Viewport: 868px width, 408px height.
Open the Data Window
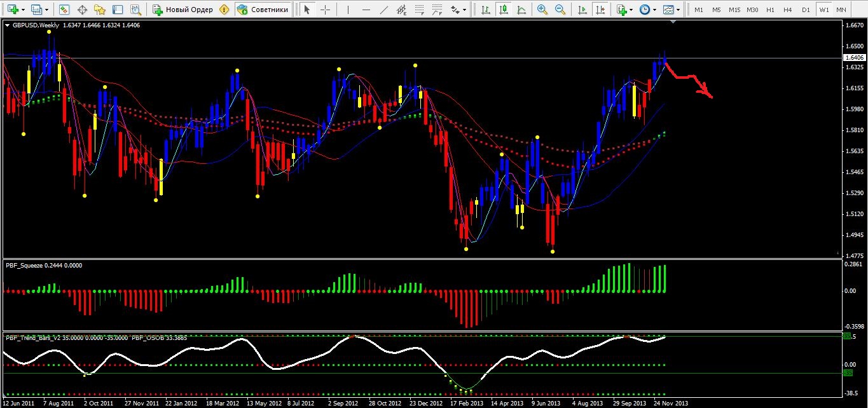pyautogui.click(x=82, y=10)
